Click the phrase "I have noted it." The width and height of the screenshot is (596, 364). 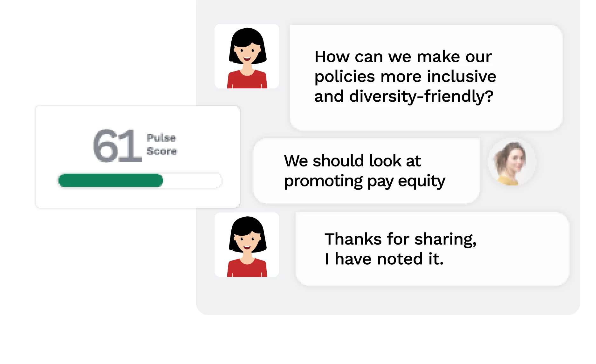tap(384, 259)
